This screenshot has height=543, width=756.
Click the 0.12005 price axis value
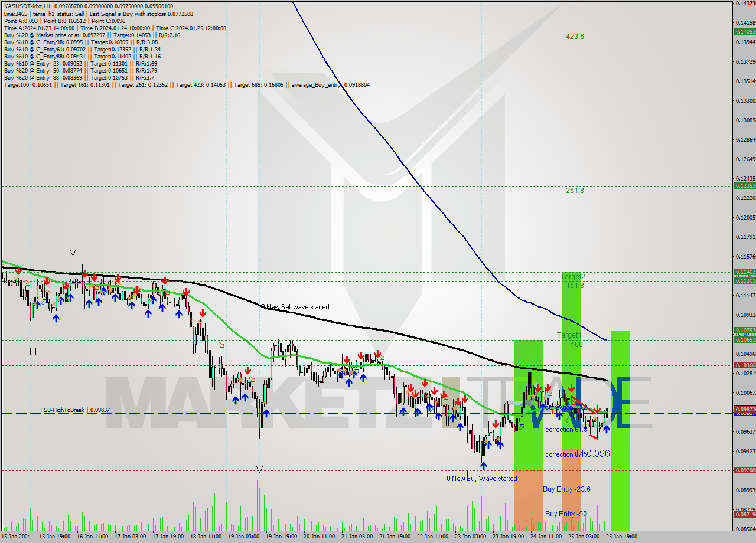coord(745,217)
